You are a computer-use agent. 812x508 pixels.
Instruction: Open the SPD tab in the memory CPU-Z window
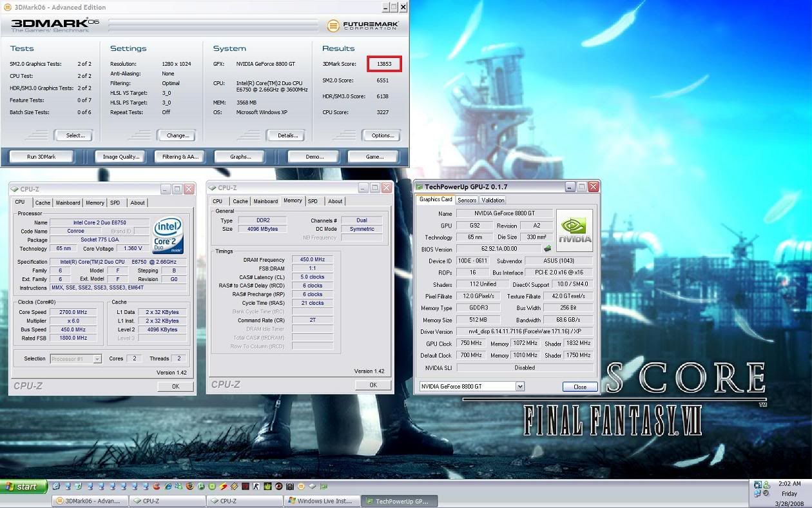click(x=313, y=201)
